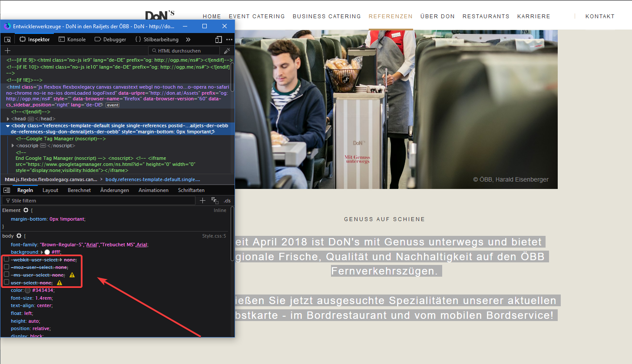Toggle responsive design mode icon in devtools
Screen dimensions: 632x364
click(218, 40)
